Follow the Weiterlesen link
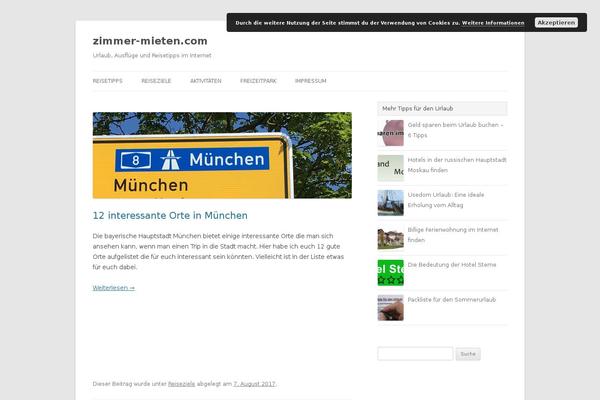This screenshot has width=600, height=400. click(114, 288)
